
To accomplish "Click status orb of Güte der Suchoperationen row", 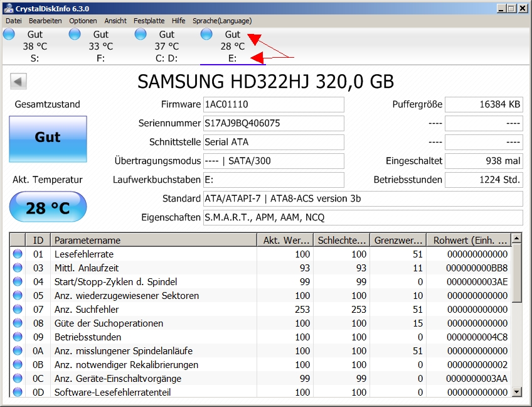I will tap(18, 323).
